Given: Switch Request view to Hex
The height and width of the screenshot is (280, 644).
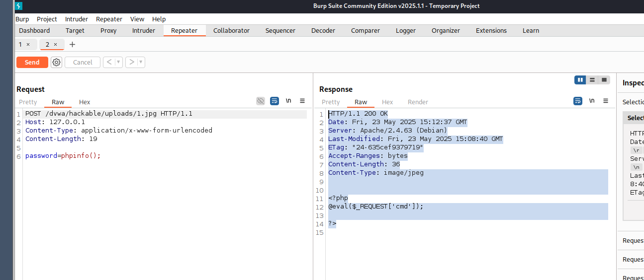Looking at the screenshot, I should 85,102.
